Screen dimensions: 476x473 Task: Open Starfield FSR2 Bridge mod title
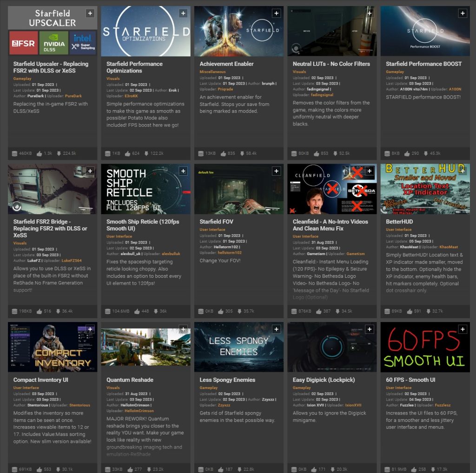tap(50, 229)
